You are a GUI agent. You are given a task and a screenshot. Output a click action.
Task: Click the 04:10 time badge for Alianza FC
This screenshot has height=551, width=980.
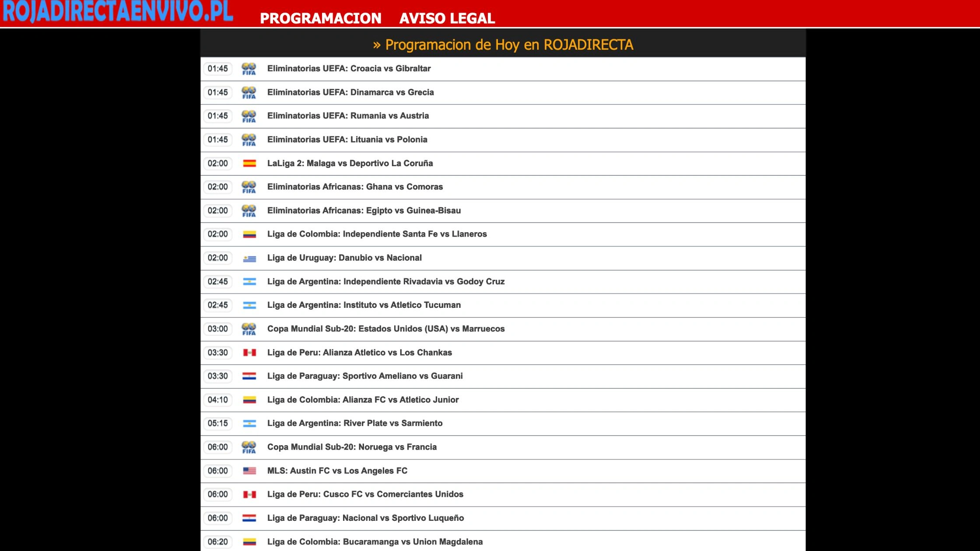click(x=217, y=400)
